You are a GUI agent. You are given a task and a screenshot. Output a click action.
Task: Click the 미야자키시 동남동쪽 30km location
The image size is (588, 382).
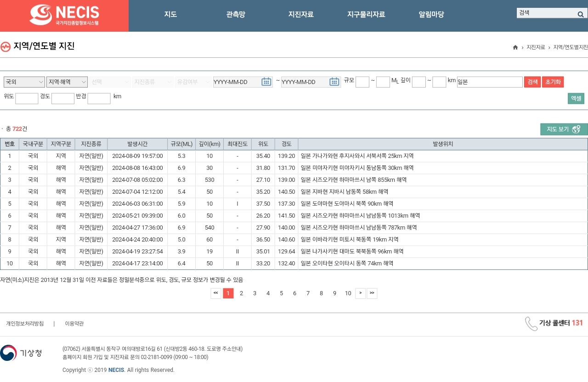pyautogui.click(x=357, y=168)
